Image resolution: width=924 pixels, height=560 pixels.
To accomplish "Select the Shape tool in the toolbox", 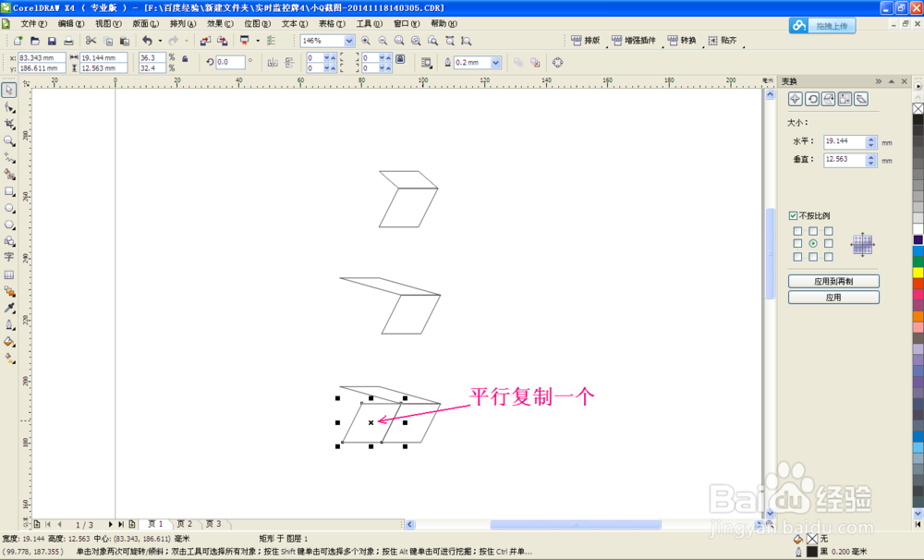I will point(9,104).
